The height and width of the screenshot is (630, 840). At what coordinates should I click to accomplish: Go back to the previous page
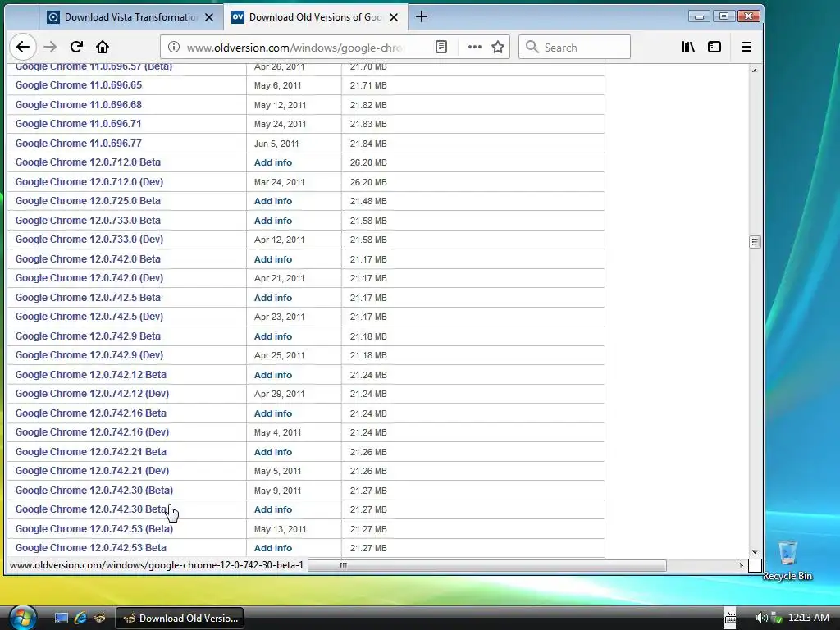click(x=22, y=47)
